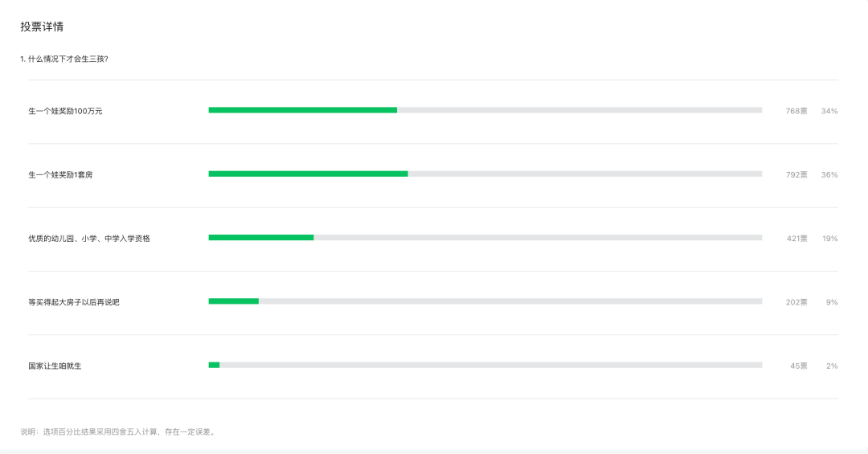
Task: Click the green bar for 生一个娃奖励1套房
Action: (309, 174)
